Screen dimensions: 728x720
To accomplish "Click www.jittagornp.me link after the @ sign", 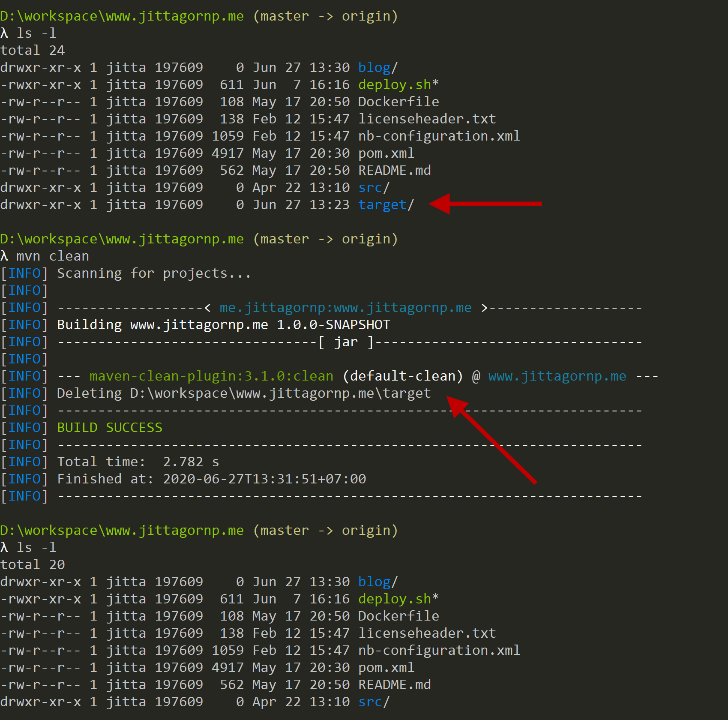I will tap(557, 376).
